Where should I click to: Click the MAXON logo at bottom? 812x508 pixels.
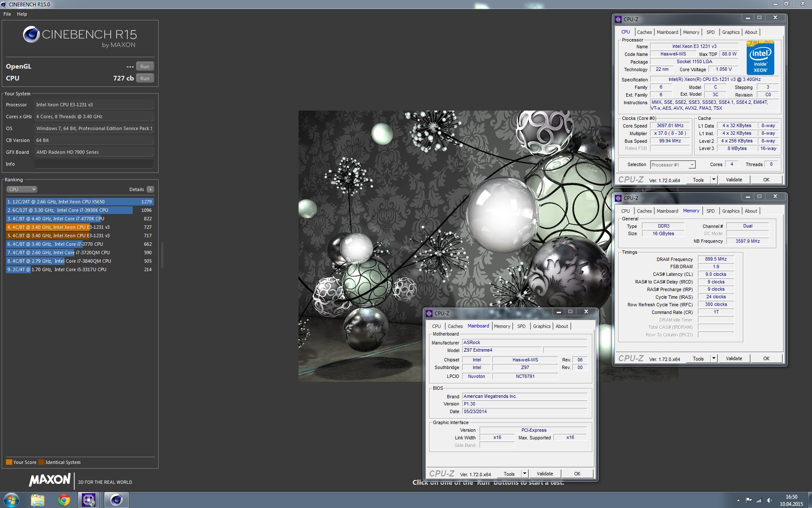(50, 480)
